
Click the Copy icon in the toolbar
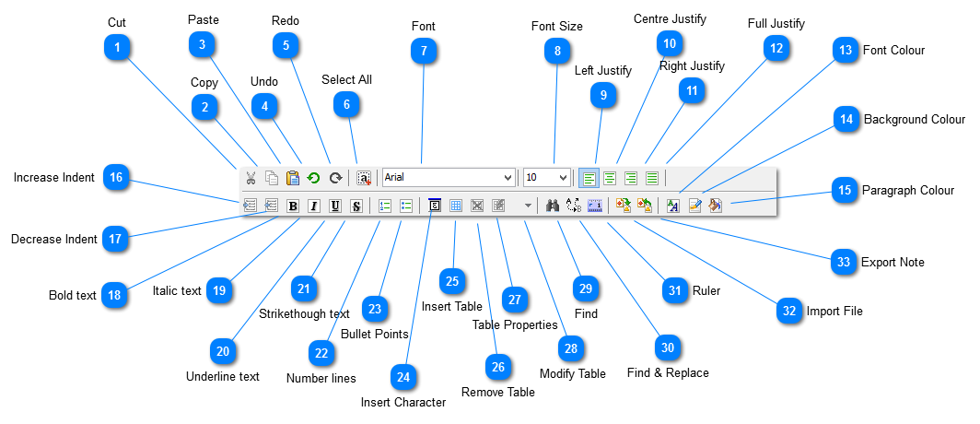[x=272, y=178]
